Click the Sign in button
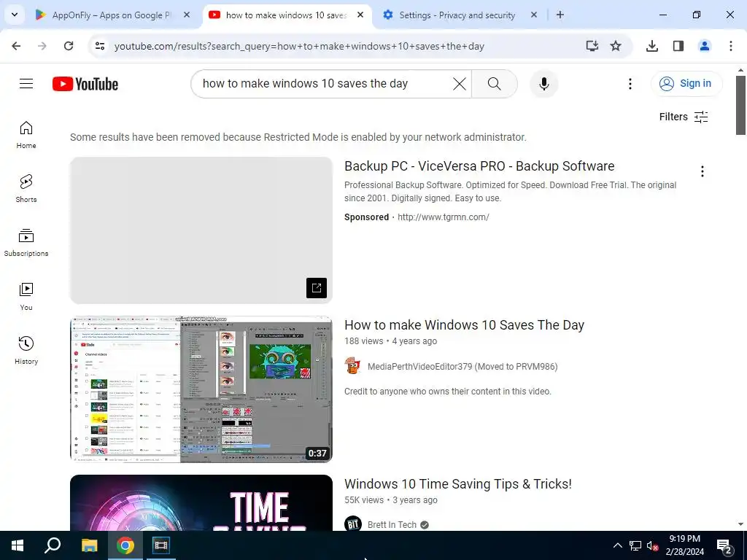The image size is (747, 560). click(686, 84)
